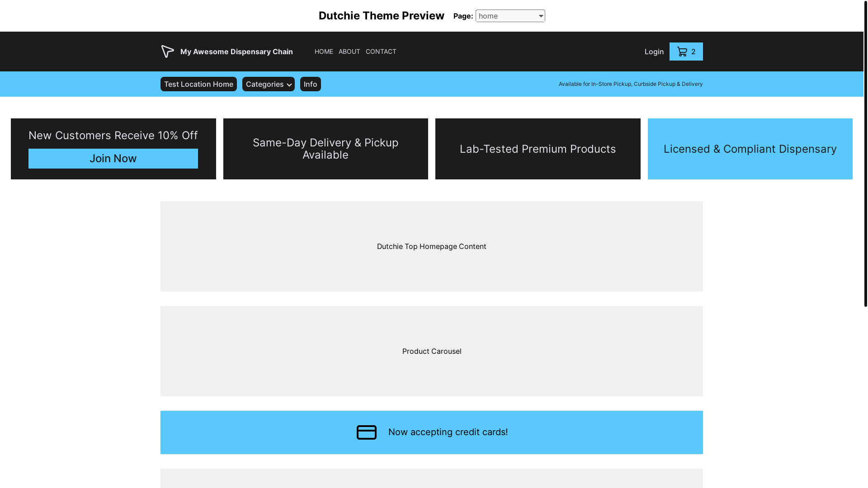Click the Info button
Viewport: 868px width, 488px height.
pos(311,84)
